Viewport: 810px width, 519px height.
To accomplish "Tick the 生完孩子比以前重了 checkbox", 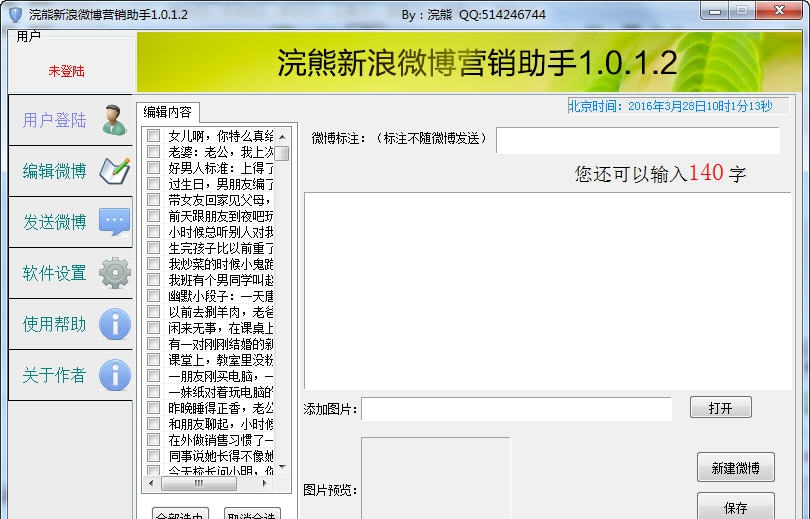I will [x=153, y=247].
